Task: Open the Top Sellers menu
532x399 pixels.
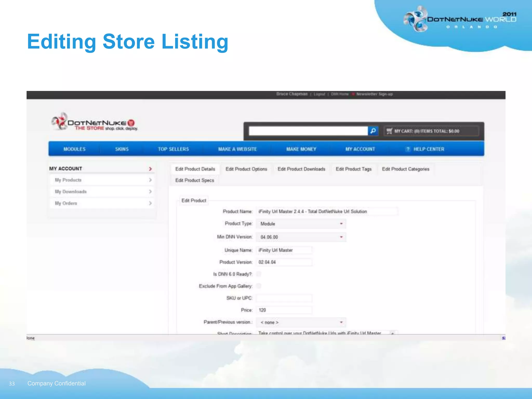Action: click(174, 149)
